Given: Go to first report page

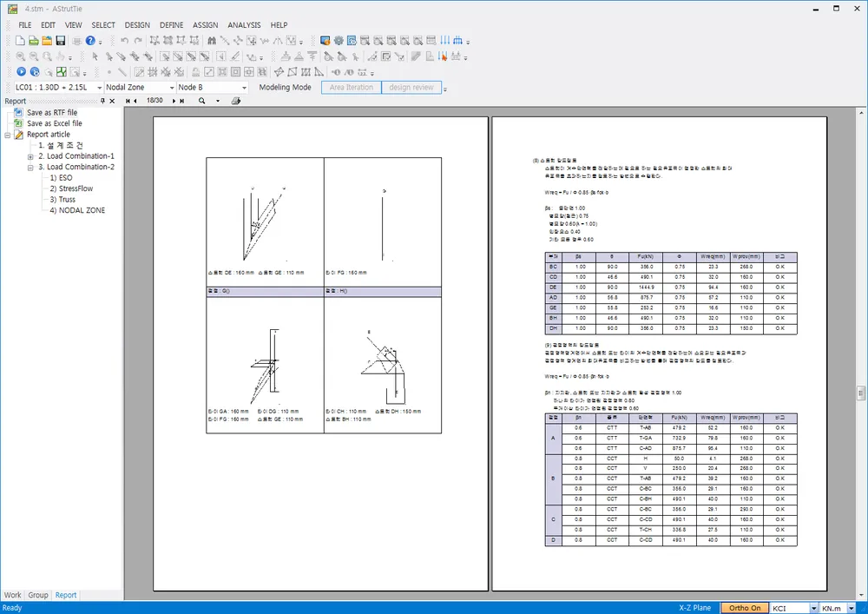Looking at the screenshot, I should (128, 101).
